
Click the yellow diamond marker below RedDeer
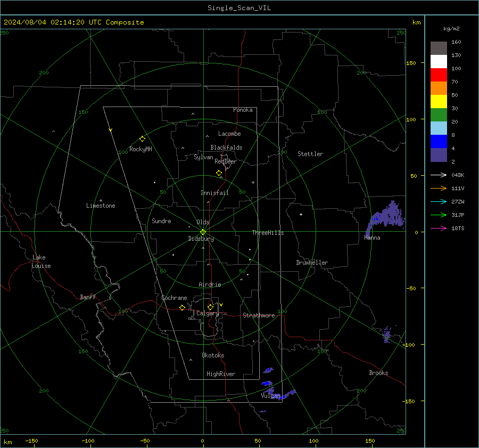[x=219, y=173]
